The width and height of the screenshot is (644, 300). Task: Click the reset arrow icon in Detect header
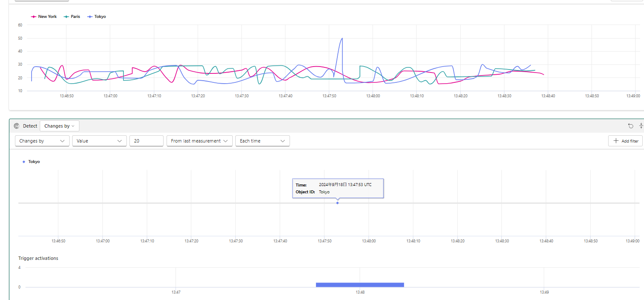coord(631,126)
